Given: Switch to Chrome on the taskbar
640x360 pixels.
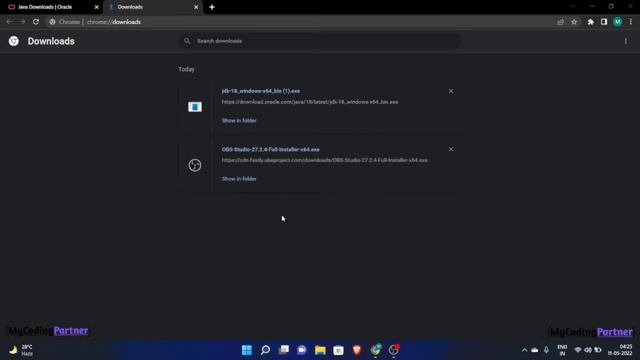Looking at the screenshot, I should click(375, 350).
